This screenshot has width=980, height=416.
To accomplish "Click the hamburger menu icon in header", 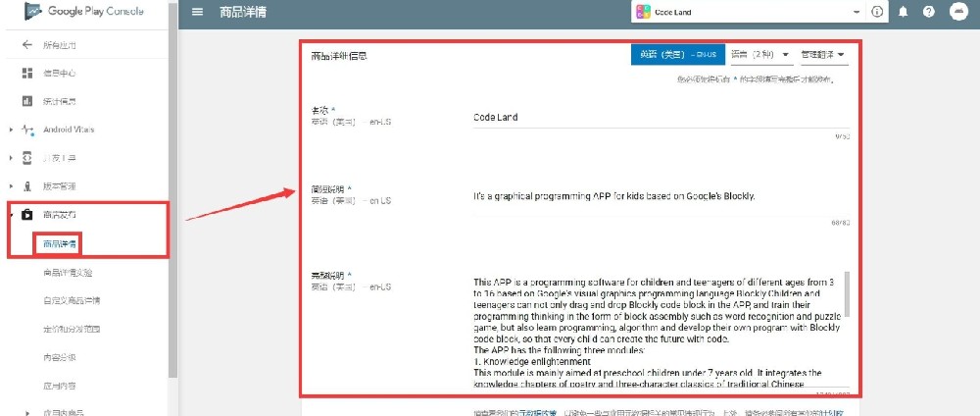I will click(x=198, y=12).
